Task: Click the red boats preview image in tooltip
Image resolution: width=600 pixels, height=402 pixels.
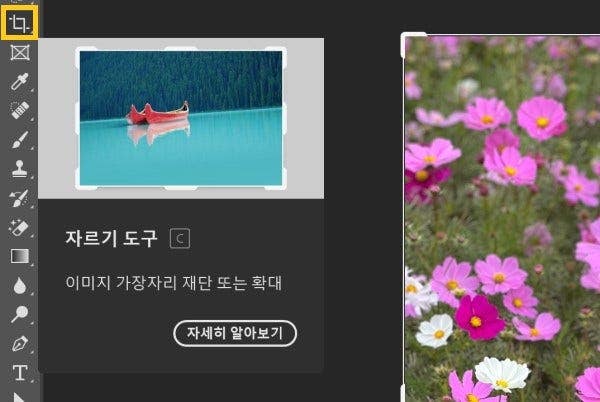Action: click(x=181, y=118)
